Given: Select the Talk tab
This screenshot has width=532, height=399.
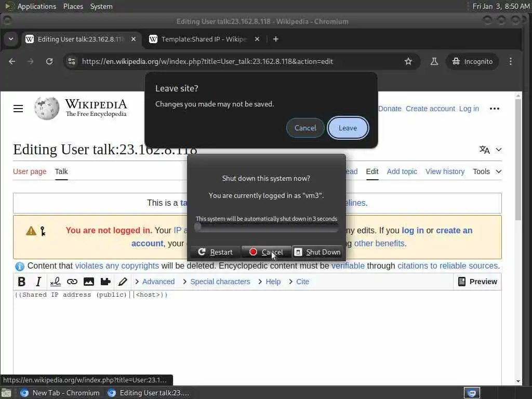Looking at the screenshot, I should click(x=61, y=171).
